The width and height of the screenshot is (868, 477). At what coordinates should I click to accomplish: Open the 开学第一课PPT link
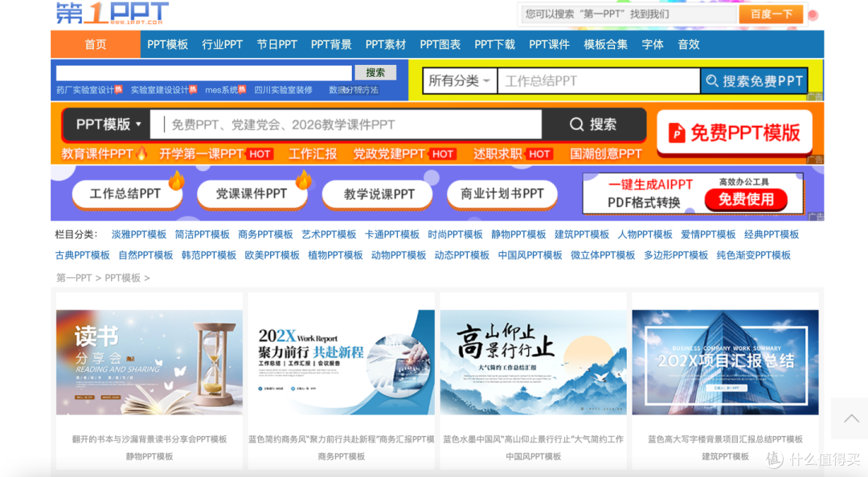(202, 154)
